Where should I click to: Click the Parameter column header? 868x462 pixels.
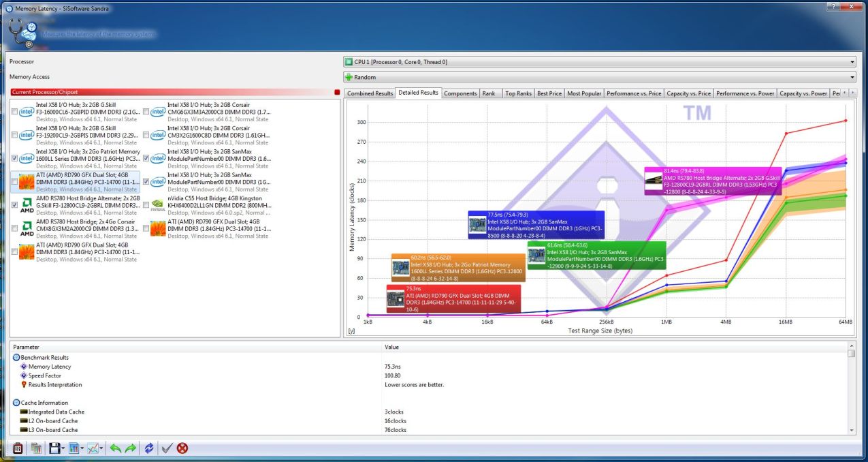click(195, 347)
